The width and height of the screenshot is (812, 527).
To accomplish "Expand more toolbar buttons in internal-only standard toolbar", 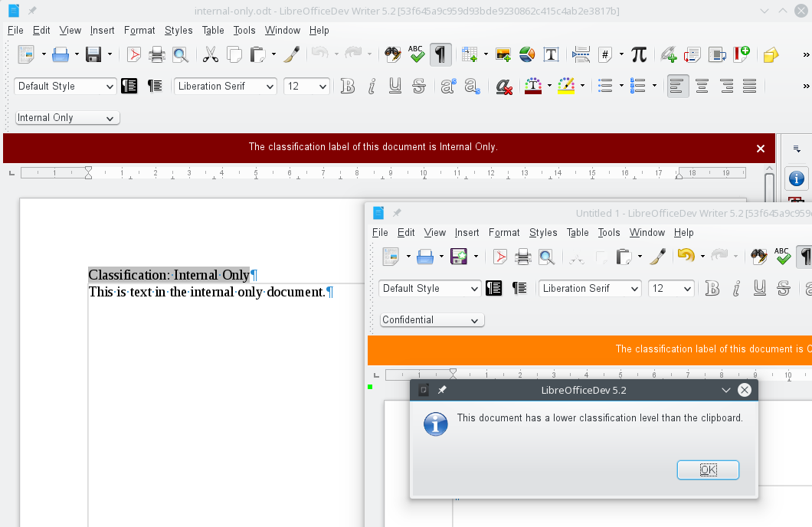I will [806, 55].
